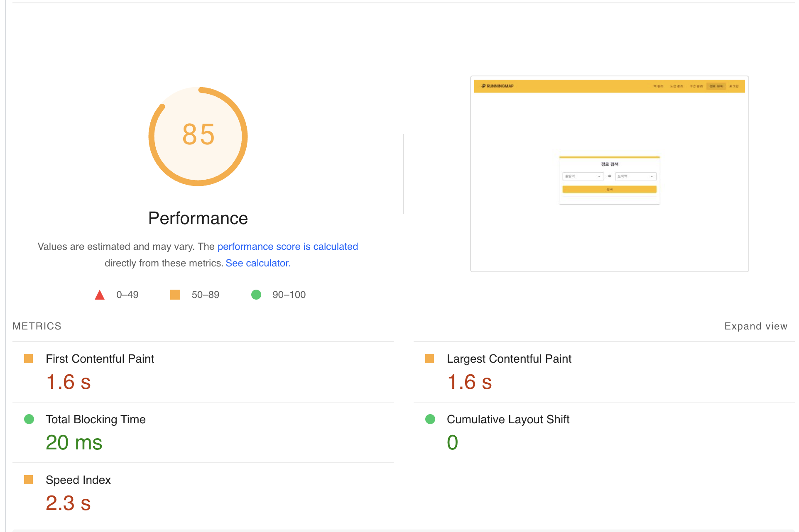
Task: Select the Total Blocking Time metric label
Action: point(96,419)
